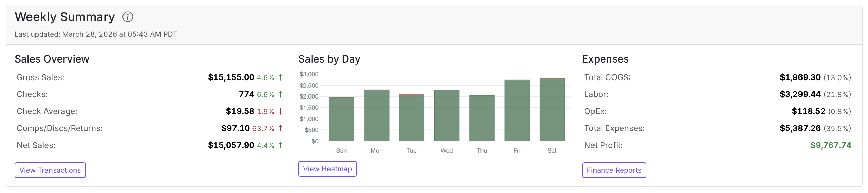868x193 pixels.
Task: Select the Labor value $3,299.44
Action: coord(800,94)
